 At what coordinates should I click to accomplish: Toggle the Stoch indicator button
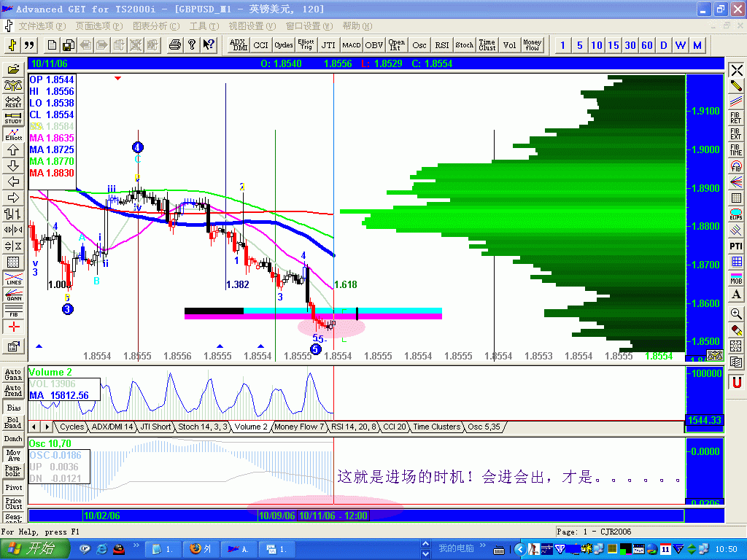(463, 45)
